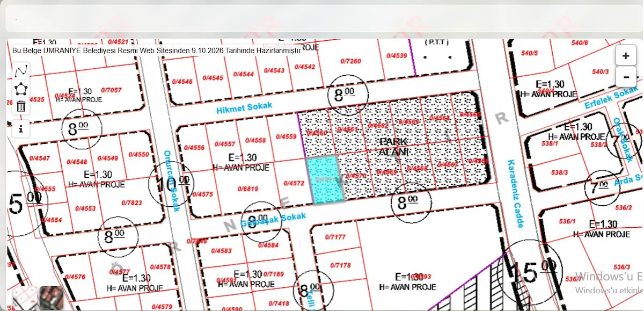Select parcel 0/4578
644x311 pixels.
[160, 267]
